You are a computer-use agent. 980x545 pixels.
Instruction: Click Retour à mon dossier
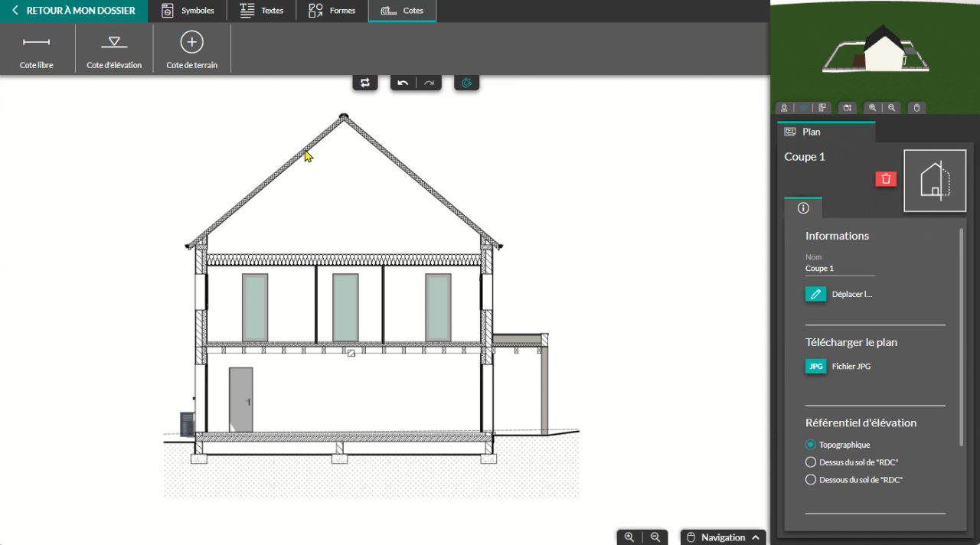[x=73, y=11]
